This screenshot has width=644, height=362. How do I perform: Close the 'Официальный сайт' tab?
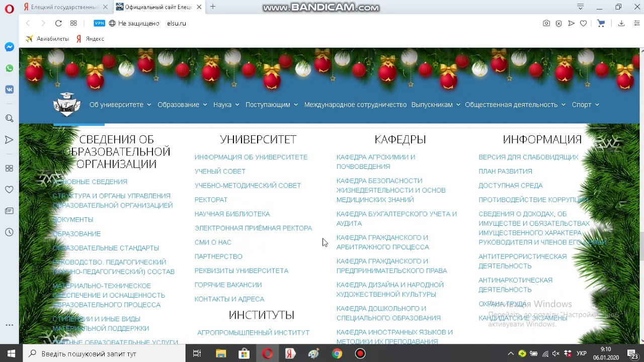tap(199, 7)
